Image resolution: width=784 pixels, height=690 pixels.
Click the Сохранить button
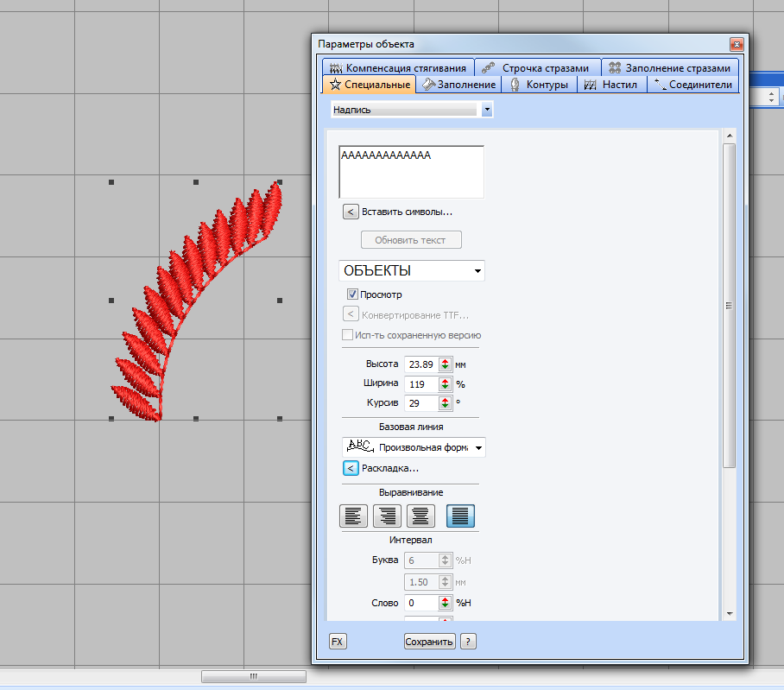(x=429, y=642)
